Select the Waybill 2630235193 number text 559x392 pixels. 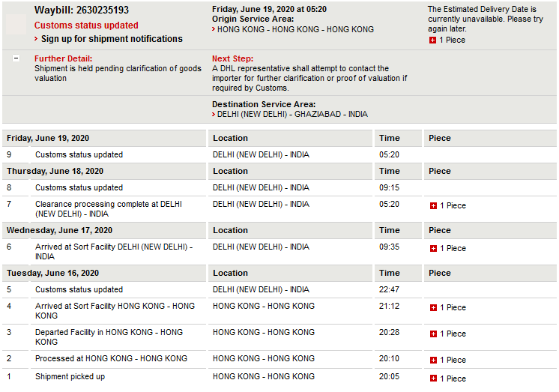[x=103, y=10]
